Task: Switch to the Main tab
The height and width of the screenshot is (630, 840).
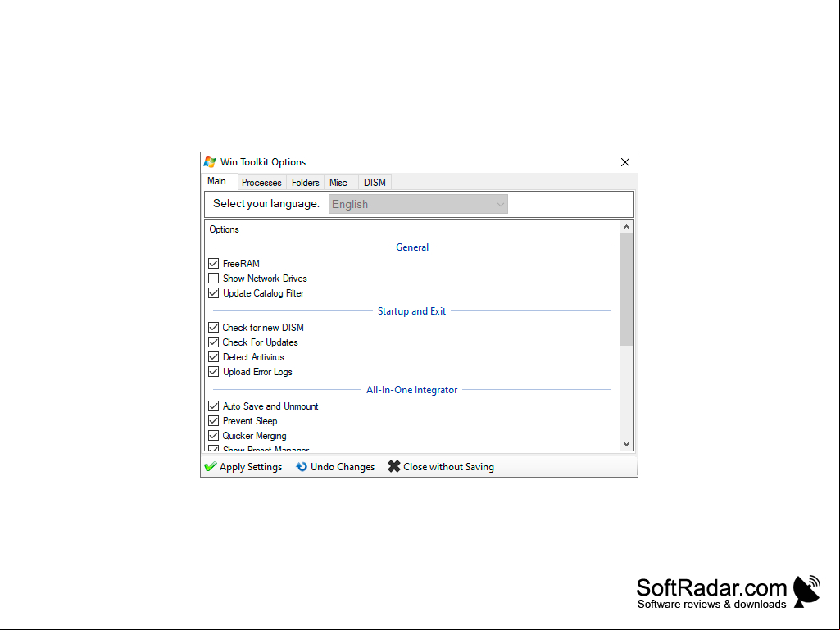Action: (217, 181)
